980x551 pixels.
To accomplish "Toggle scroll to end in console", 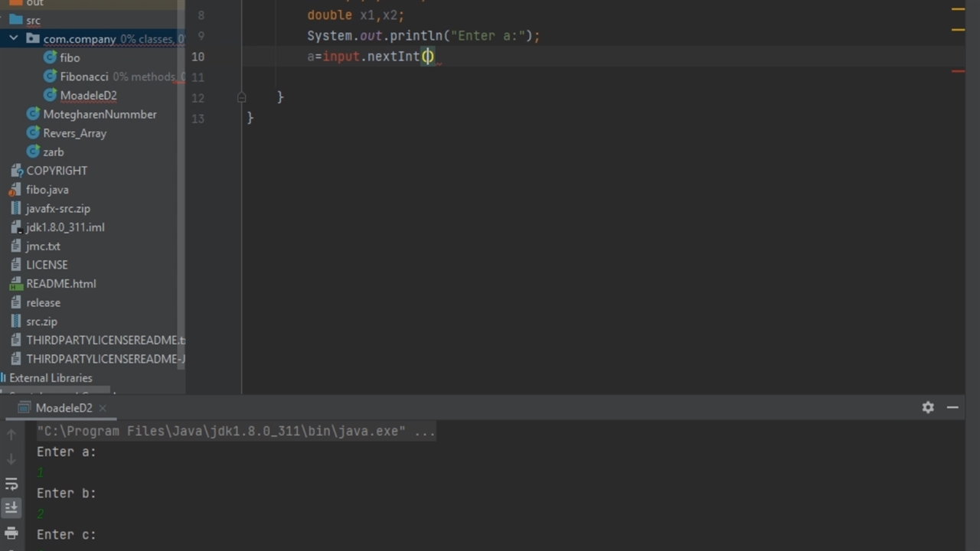I will click(11, 507).
